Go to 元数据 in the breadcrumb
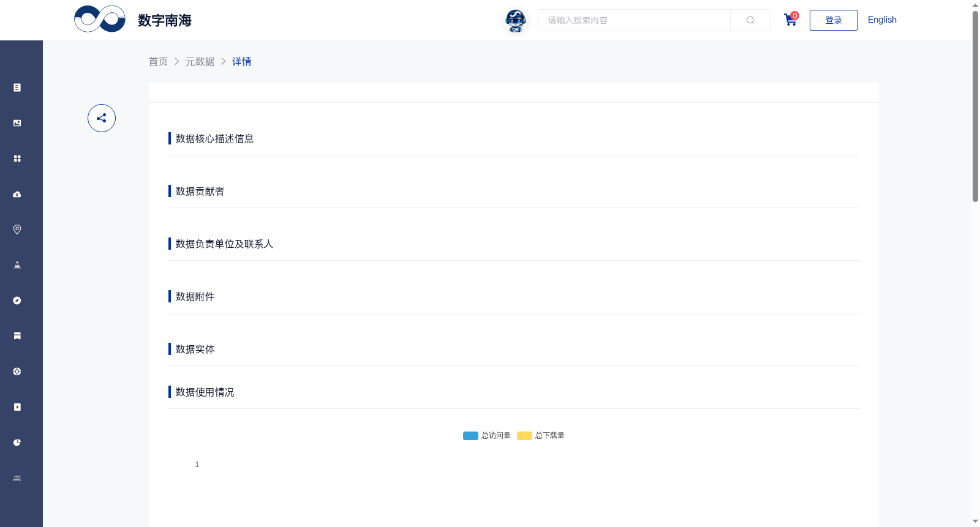Image resolution: width=980 pixels, height=527 pixels. point(200,62)
